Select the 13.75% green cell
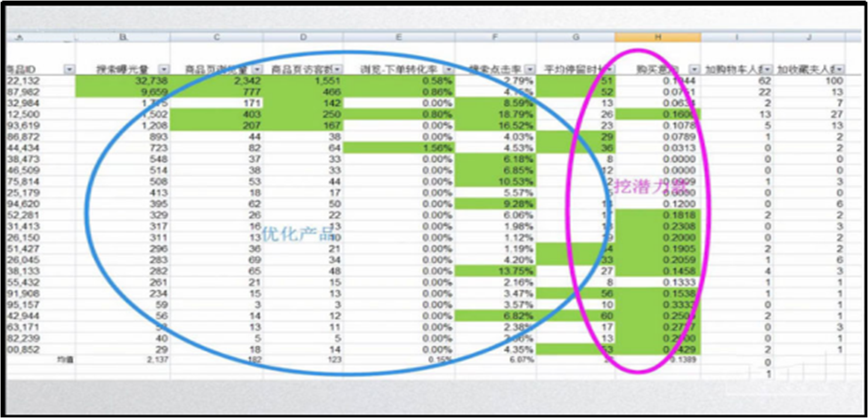868x418 pixels. pyautogui.click(x=495, y=271)
